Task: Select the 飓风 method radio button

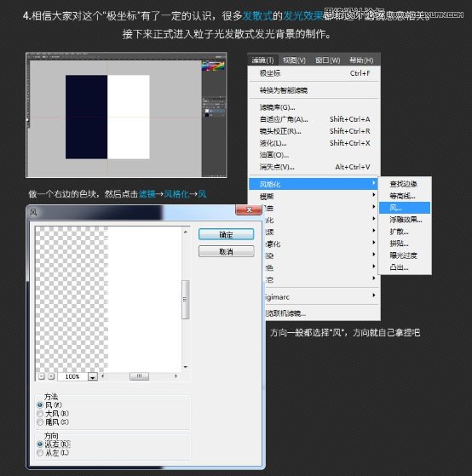Action: click(40, 422)
